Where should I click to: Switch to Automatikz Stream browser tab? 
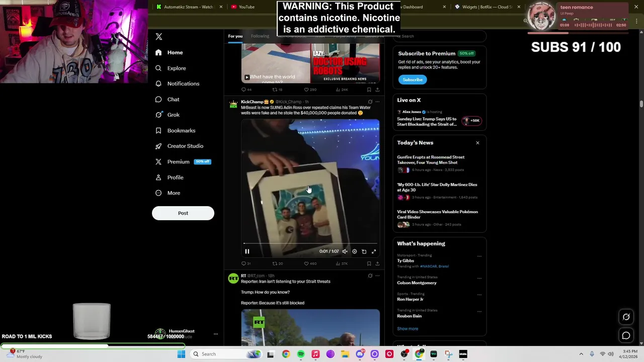[189, 7]
